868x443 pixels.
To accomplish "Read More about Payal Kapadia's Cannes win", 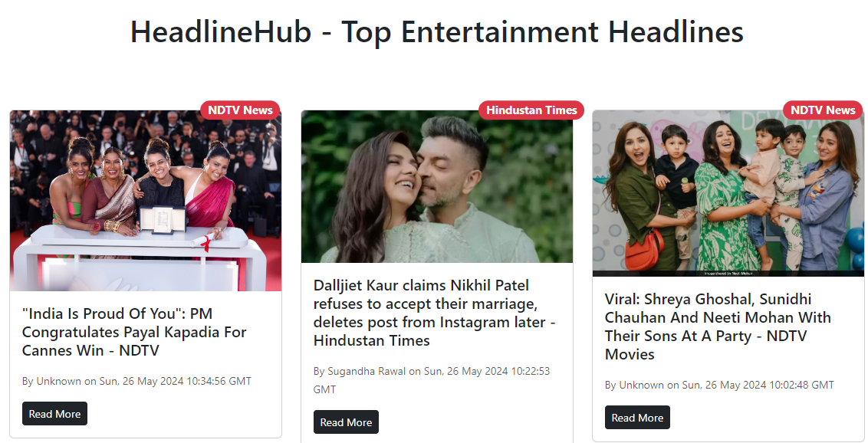I will pyautogui.click(x=54, y=414).
